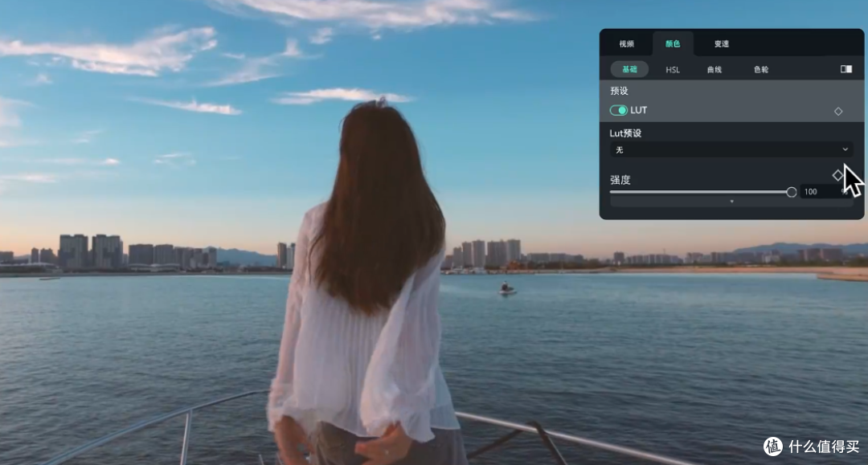Open the 视频 tab
Image resolution: width=868 pixels, height=465 pixels.
(x=626, y=43)
